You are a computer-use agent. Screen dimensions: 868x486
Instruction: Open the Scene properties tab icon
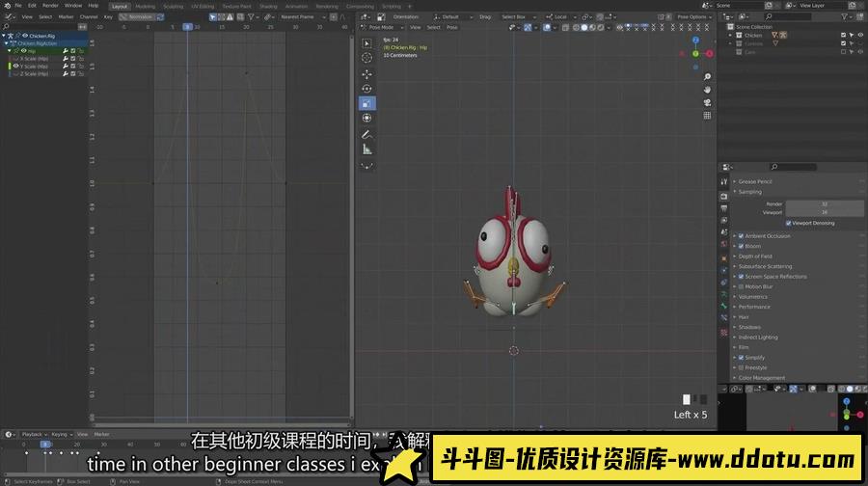click(724, 232)
